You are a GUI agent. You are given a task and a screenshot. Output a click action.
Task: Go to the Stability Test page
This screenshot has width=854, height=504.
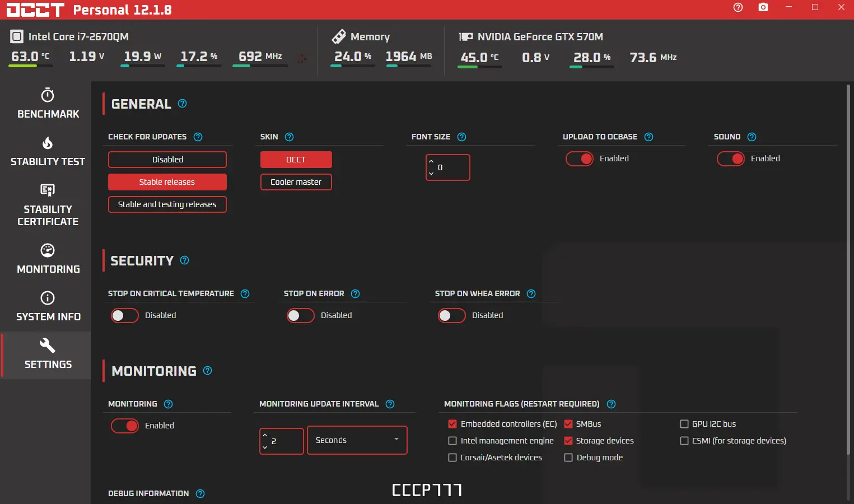click(48, 151)
